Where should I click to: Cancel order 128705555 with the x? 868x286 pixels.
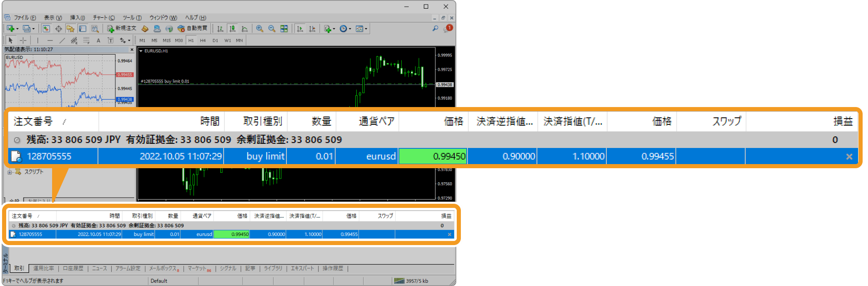coord(849,156)
